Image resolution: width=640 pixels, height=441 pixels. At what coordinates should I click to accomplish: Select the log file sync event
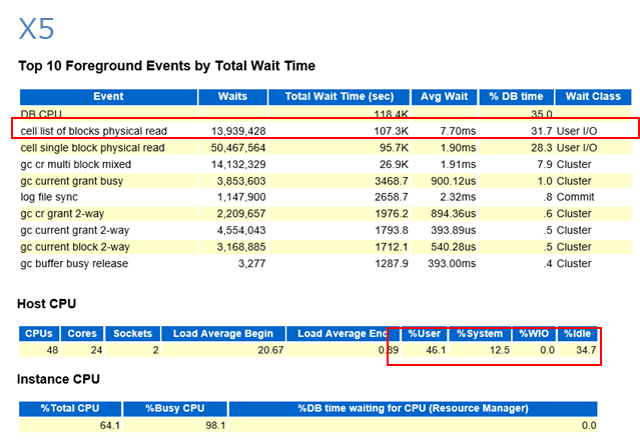[50, 199]
